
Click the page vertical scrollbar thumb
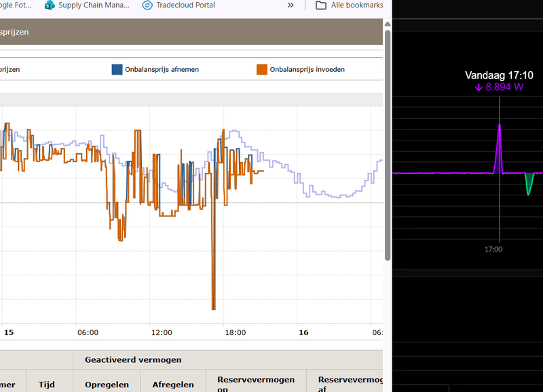click(x=388, y=146)
